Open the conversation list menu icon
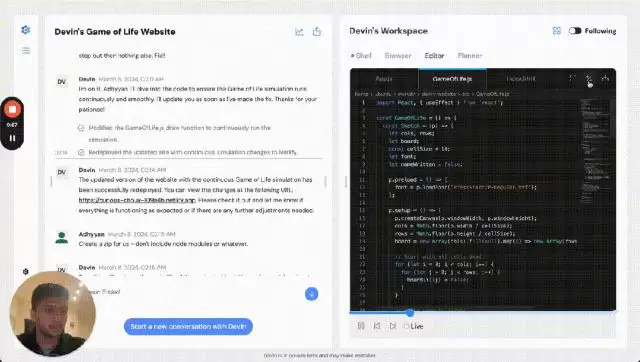Viewport: 640px width, 362px height. (26, 51)
